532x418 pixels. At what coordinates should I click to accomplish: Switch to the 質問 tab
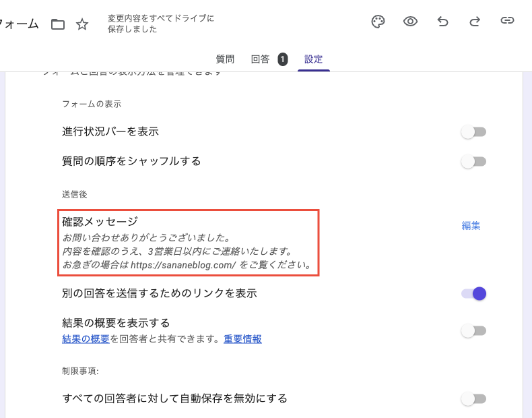click(225, 59)
